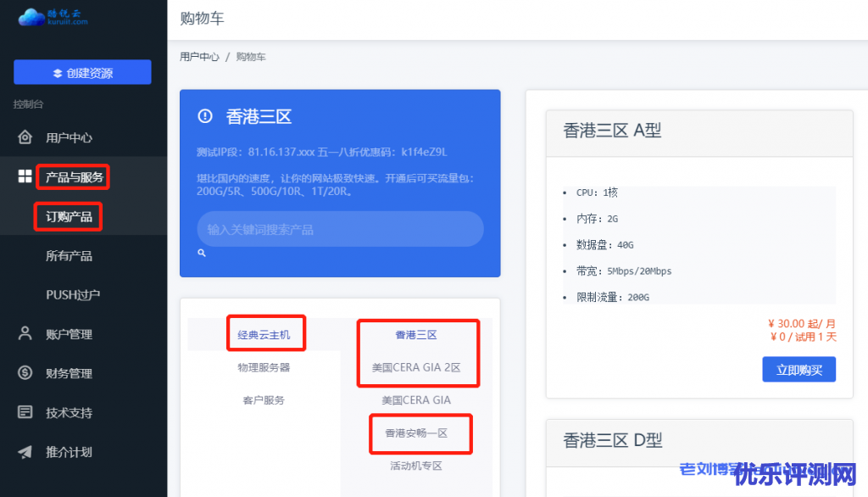868x497 pixels.
Task: Click the home icon beside 用户中心
Action: pos(25,137)
